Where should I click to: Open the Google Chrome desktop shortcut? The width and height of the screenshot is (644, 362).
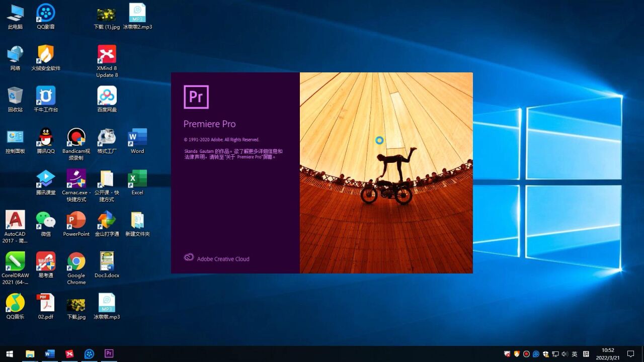click(x=76, y=268)
